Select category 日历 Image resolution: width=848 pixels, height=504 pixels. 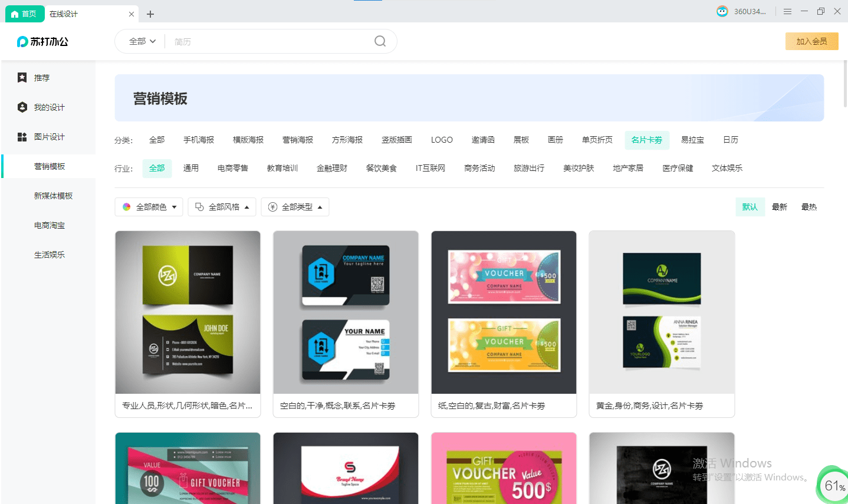coord(731,140)
